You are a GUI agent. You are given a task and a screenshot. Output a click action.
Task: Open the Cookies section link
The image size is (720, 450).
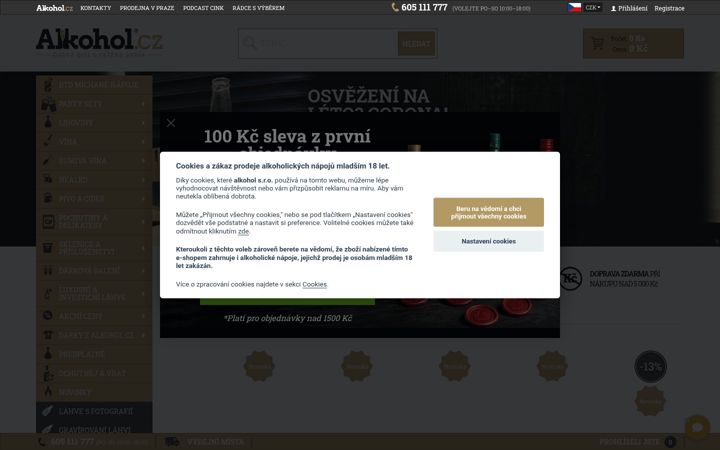(x=315, y=285)
